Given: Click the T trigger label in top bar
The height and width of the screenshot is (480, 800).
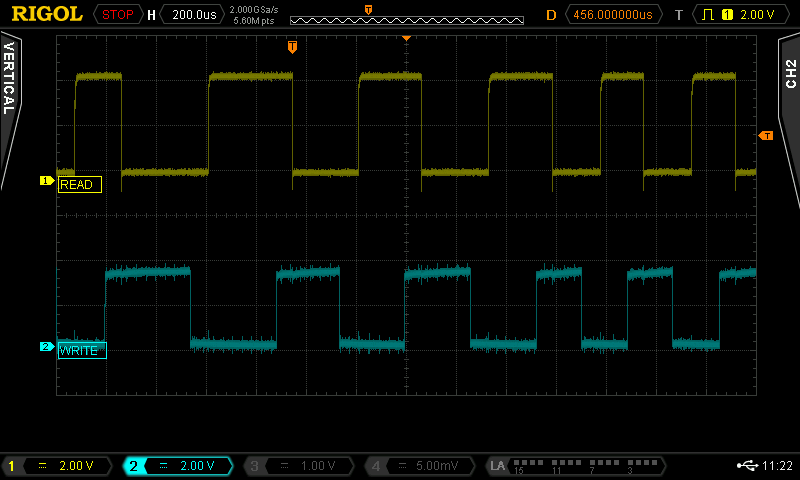Looking at the screenshot, I should [x=679, y=15].
